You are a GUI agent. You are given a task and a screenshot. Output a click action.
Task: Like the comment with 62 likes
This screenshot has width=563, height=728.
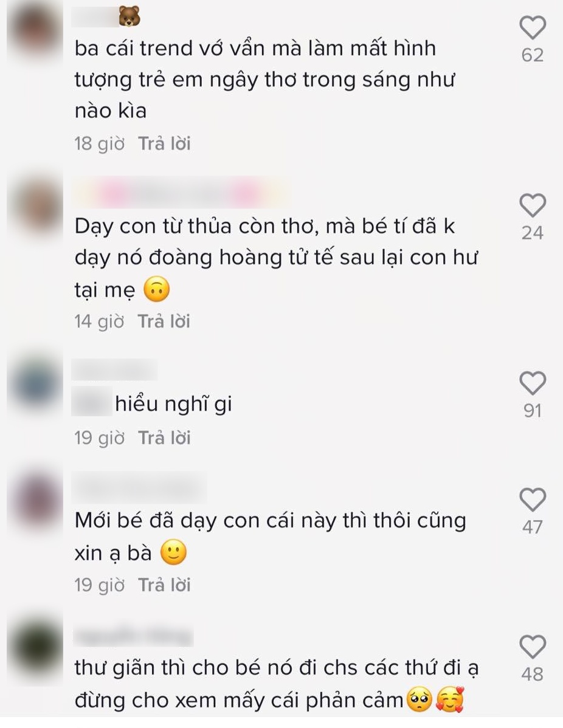click(533, 27)
